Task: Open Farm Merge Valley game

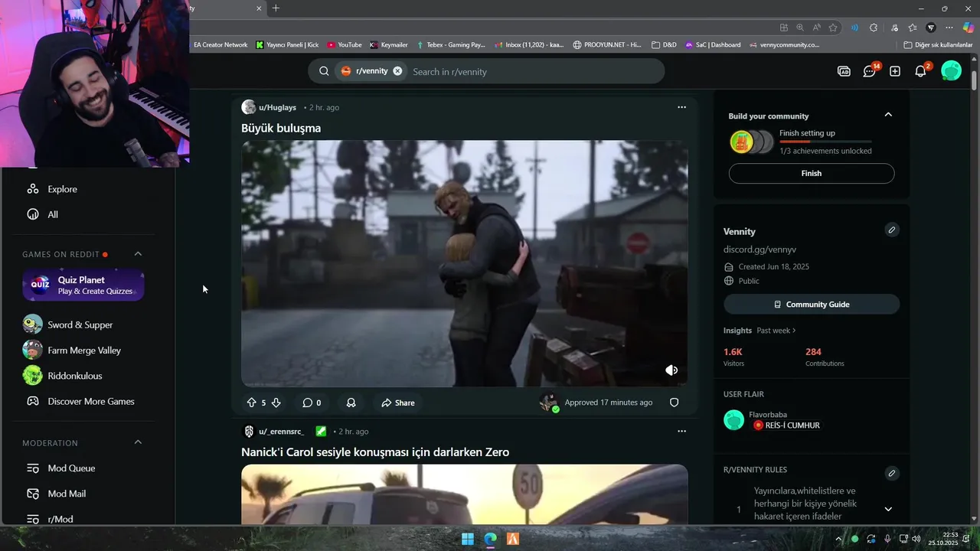Action: click(84, 350)
